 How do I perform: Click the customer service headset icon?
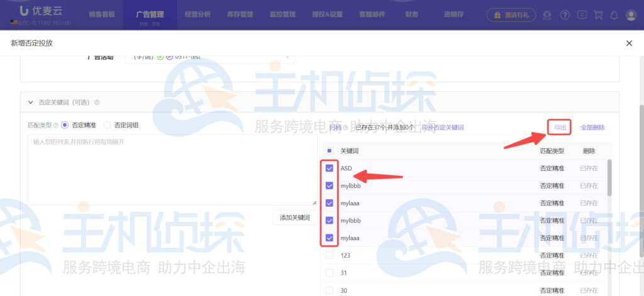click(x=548, y=14)
